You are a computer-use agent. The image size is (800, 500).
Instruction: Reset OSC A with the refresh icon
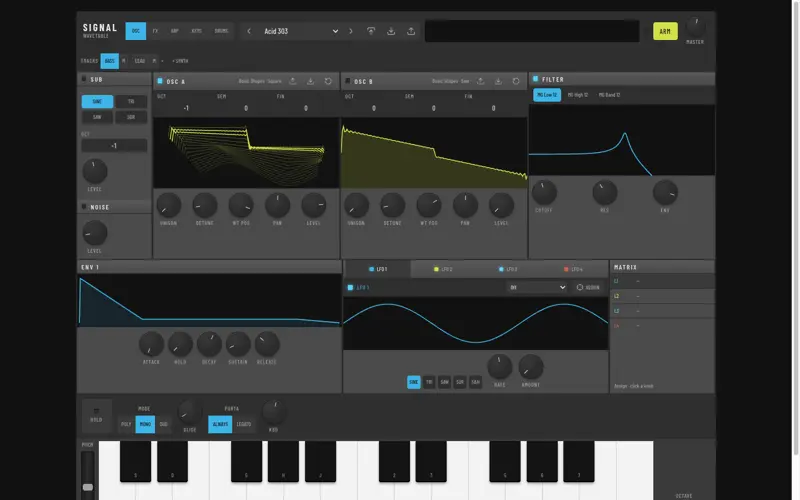(x=328, y=81)
